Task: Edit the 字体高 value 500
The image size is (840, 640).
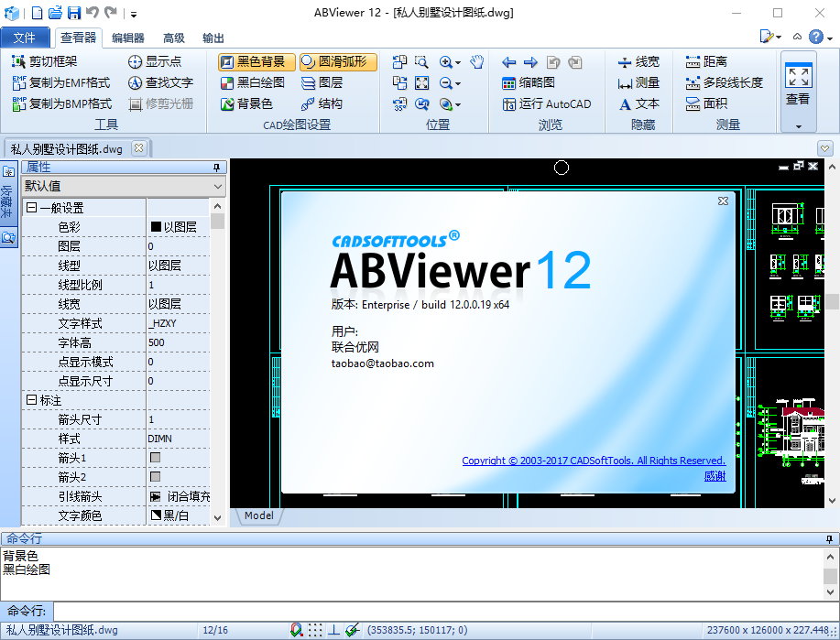Action: 178,342
